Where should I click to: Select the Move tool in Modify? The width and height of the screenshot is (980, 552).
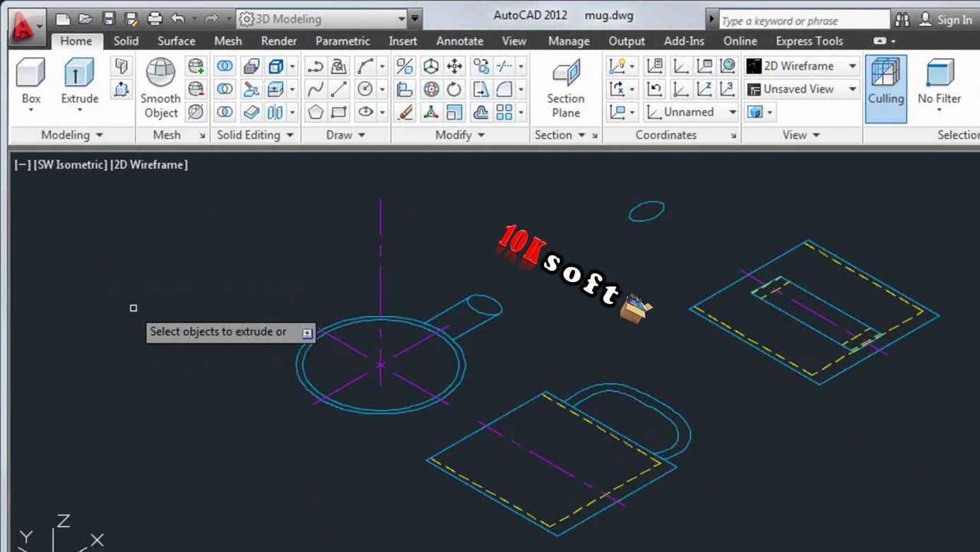point(454,66)
